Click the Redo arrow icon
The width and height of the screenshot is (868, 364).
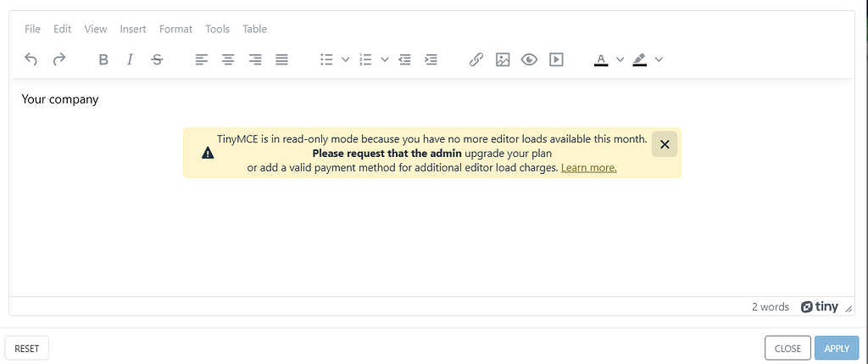pos(58,59)
